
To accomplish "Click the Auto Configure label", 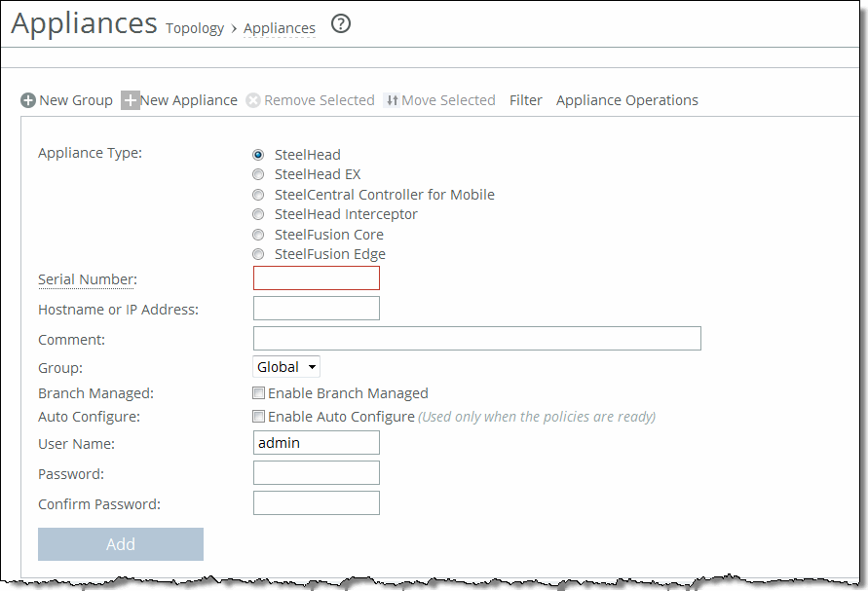I will coord(89,417).
